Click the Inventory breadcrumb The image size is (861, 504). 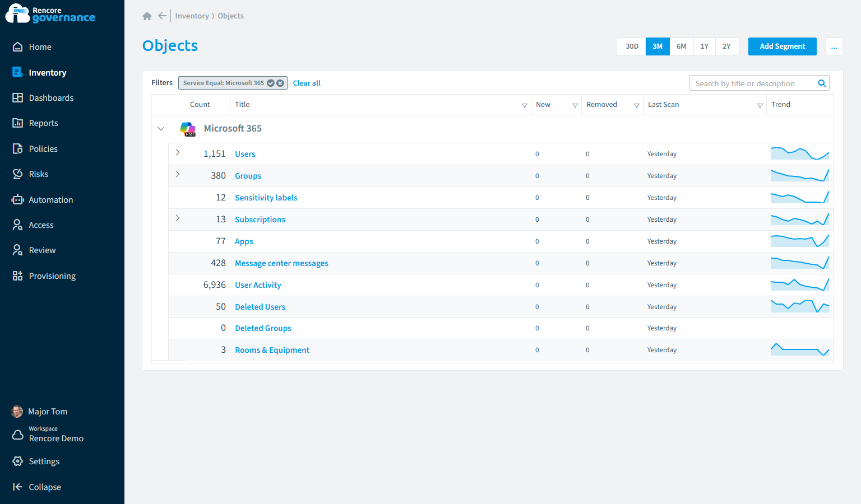(x=192, y=16)
